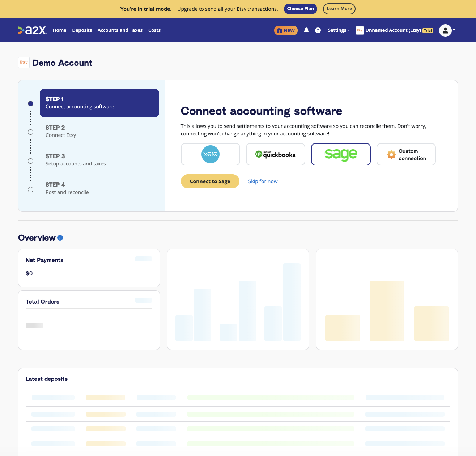Click the Choose Plan button

[301, 9]
